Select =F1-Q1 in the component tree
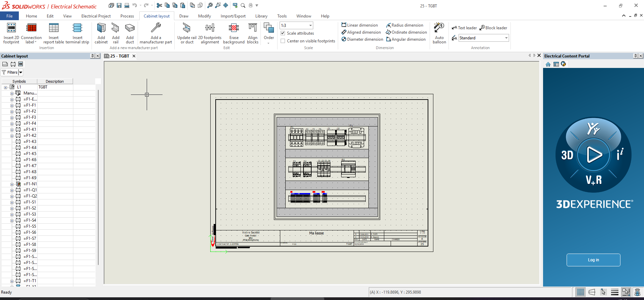644x300 pixels. tap(30, 190)
